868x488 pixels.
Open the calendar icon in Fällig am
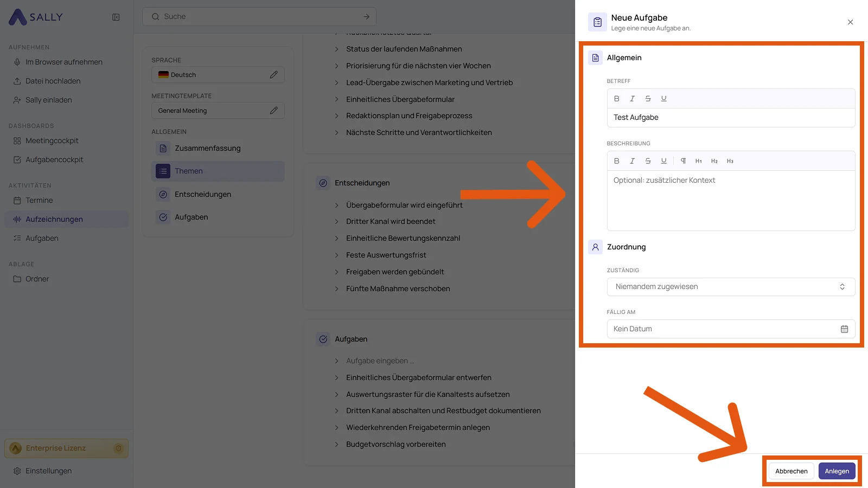coord(844,329)
